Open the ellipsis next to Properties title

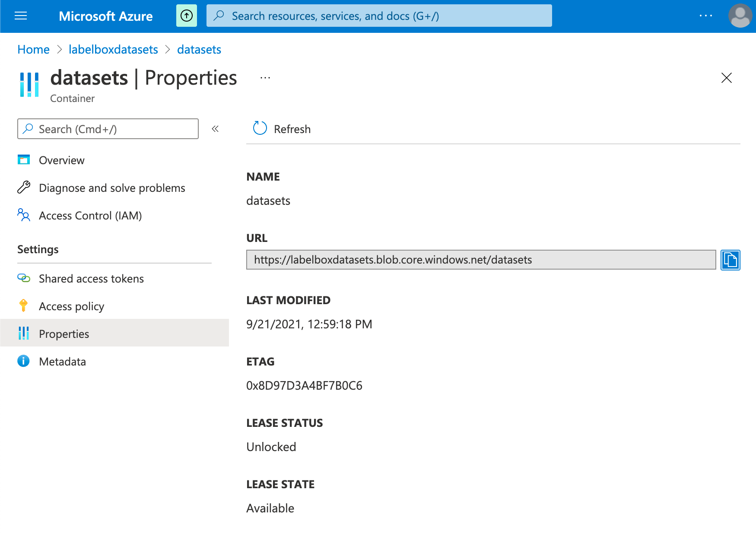click(265, 78)
